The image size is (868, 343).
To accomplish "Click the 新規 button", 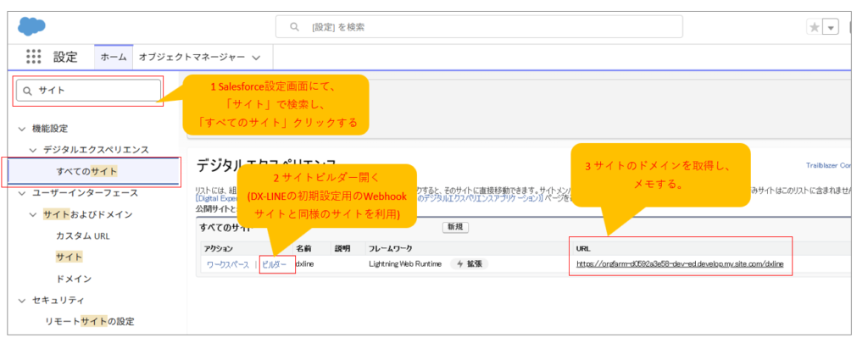I will (455, 227).
